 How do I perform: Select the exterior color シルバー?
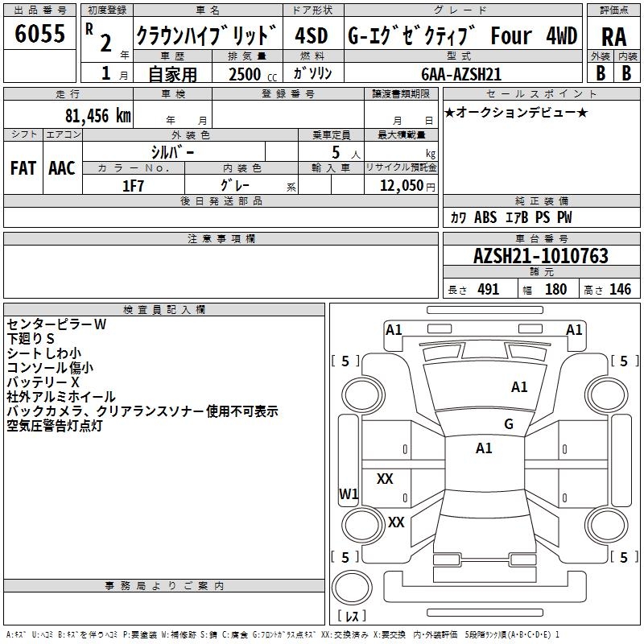[x=172, y=152]
